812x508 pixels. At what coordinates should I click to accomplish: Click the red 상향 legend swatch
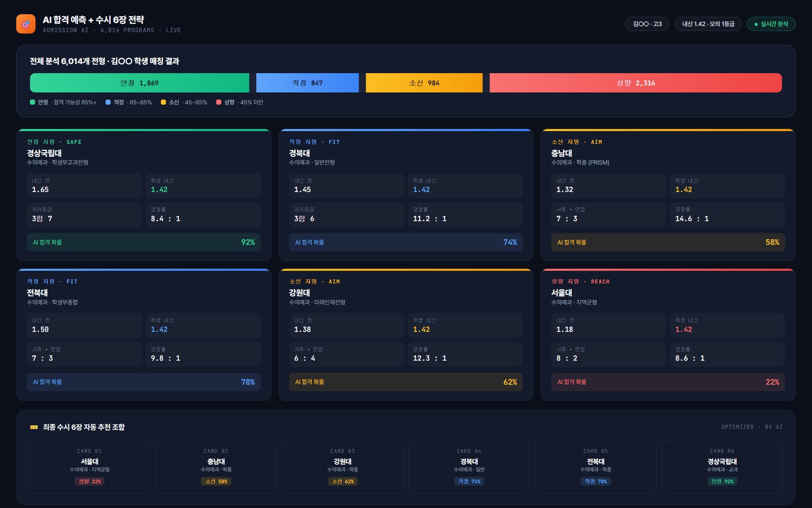219,102
